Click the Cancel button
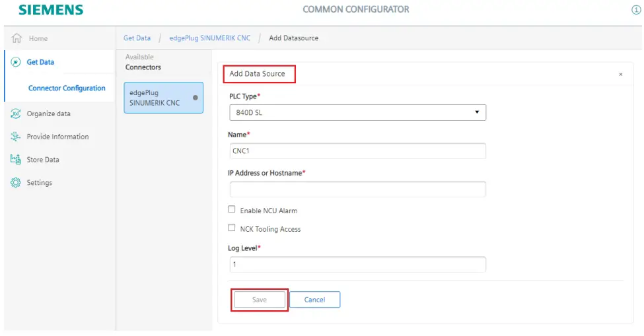Screen dimensions: 644x336 click(314, 300)
